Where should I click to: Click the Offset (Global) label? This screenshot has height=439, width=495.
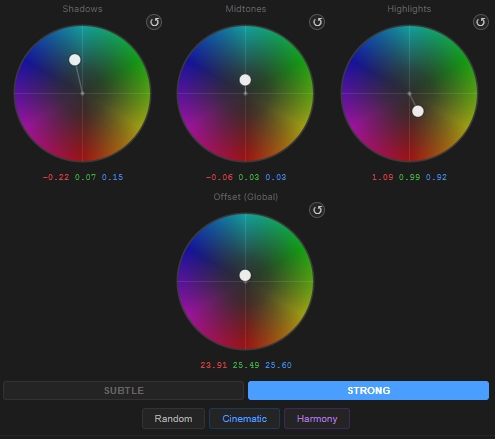246,197
